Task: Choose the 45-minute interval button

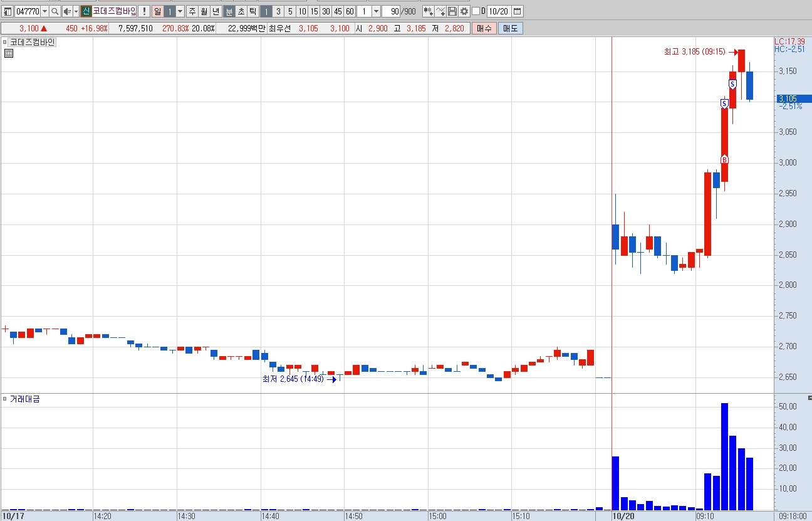Action: [x=338, y=11]
